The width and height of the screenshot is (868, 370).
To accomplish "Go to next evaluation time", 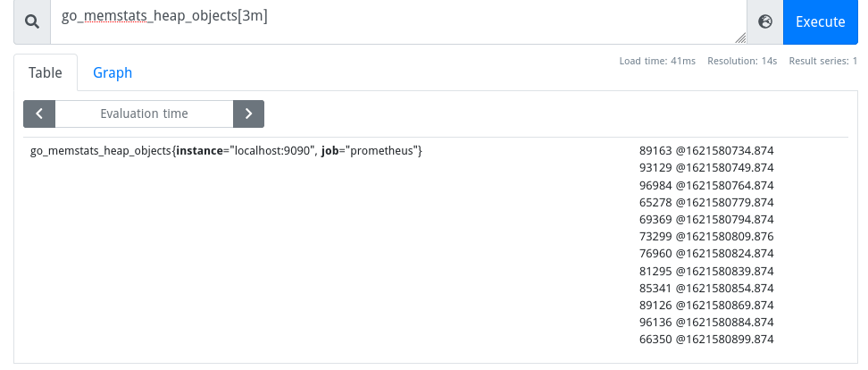I will pyautogui.click(x=248, y=114).
